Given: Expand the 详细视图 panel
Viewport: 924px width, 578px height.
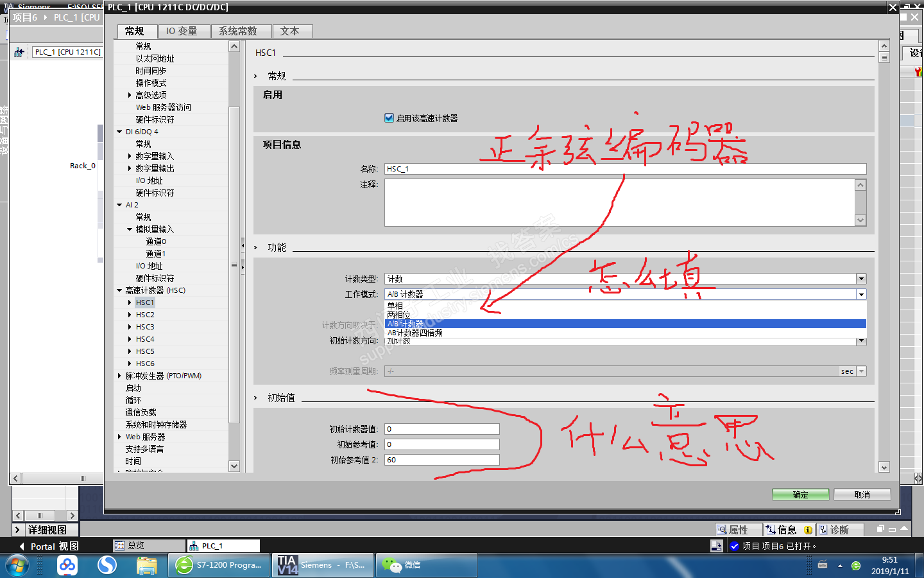Looking at the screenshot, I should pos(17,530).
